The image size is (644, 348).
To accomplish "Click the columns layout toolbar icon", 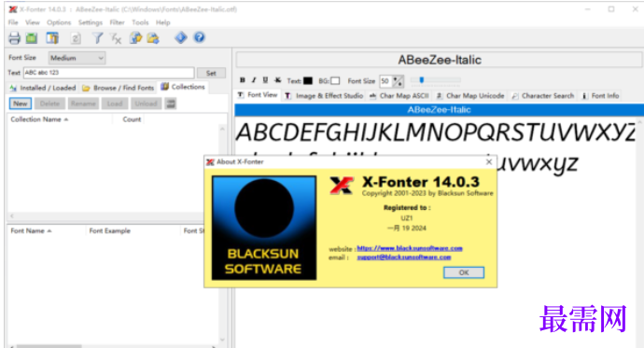I will tap(52, 38).
